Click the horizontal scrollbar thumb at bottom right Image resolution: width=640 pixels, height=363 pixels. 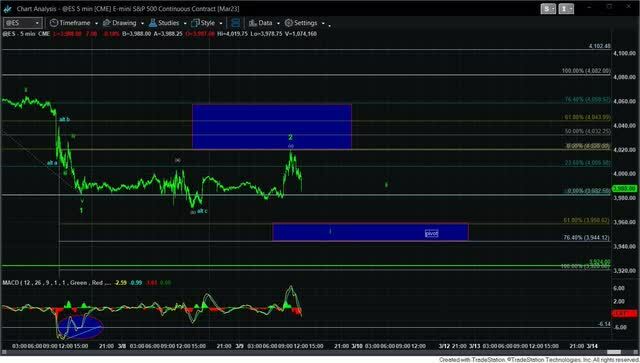pos(613,352)
